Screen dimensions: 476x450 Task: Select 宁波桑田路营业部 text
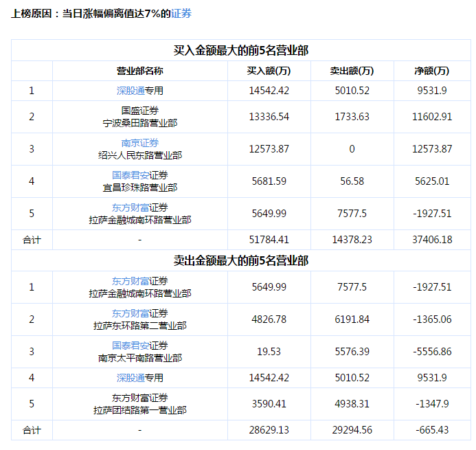click(x=140, y=123)
